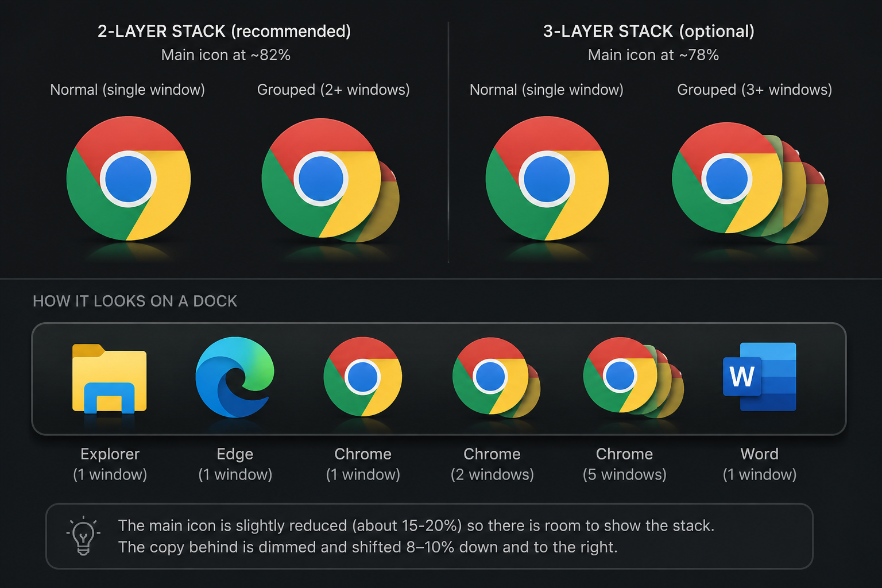Select the tip line starting "The main icon is slightly reduced"
This screenshot has height=588, width=882.
coord(416,525)
